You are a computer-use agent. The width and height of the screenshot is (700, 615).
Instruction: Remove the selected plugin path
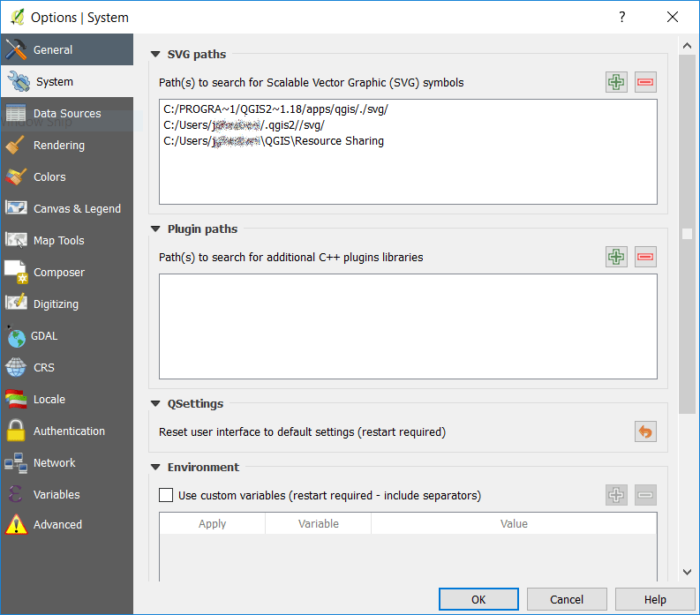pyautogui.click(x=645, y=257)
